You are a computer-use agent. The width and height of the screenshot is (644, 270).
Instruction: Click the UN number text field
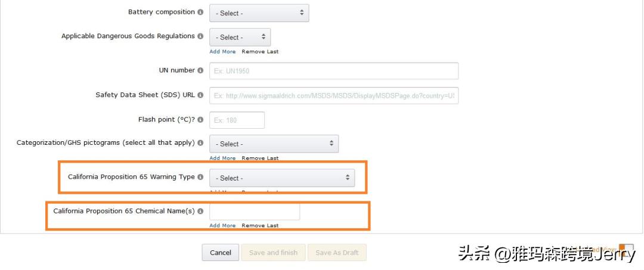pos(333,71)
